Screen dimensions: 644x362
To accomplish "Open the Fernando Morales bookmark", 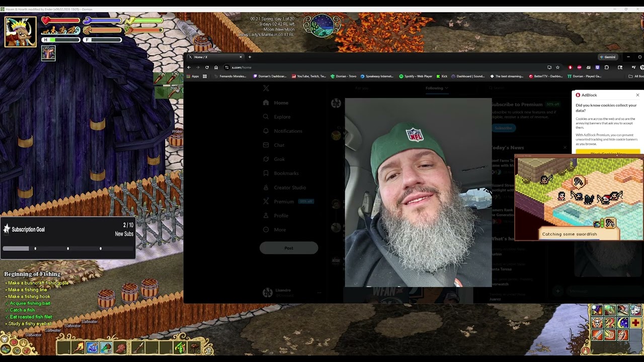I will click(230, 76).
